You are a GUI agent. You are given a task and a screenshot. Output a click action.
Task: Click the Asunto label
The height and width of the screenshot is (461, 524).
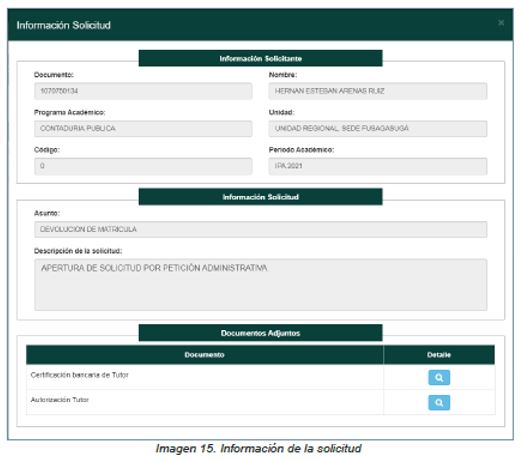pyautogui.click(x=46, y=213)
